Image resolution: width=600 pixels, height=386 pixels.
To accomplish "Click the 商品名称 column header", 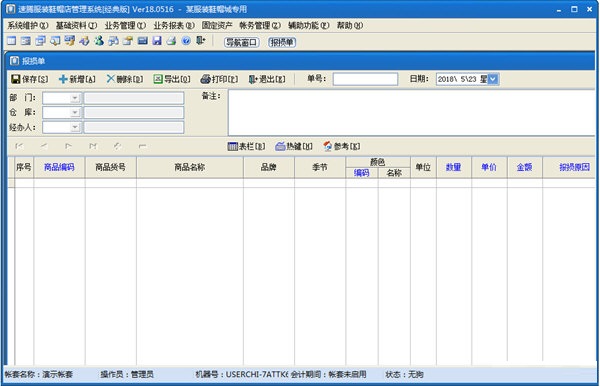I will [x=190, y=167].
